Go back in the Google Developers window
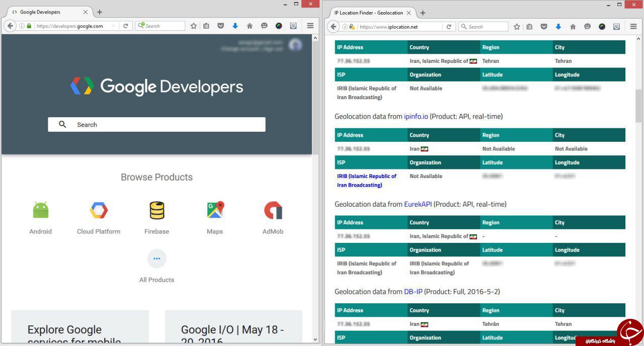 pos(11,26)
